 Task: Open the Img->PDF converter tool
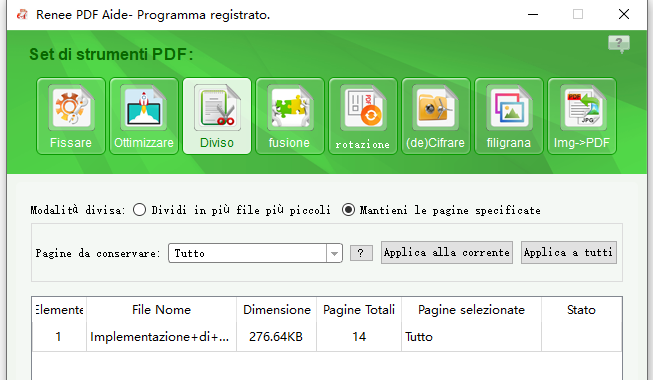point(582,116)
